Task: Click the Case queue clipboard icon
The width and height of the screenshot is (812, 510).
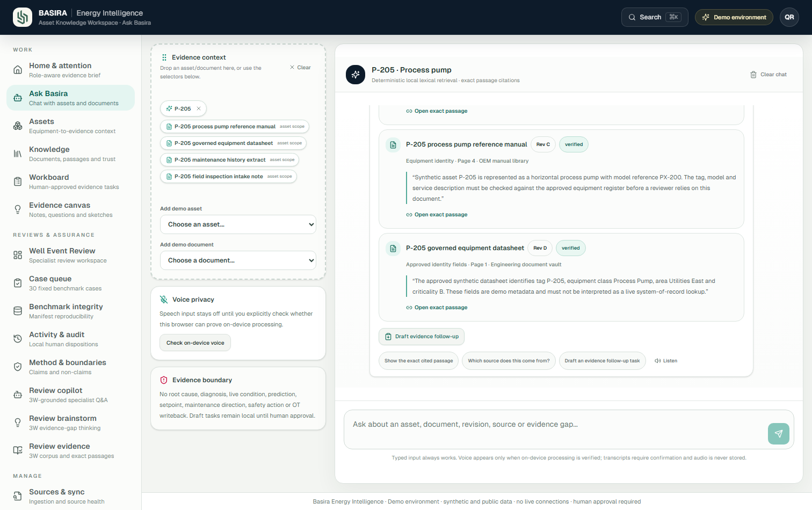Action: (x=18, y=283)
